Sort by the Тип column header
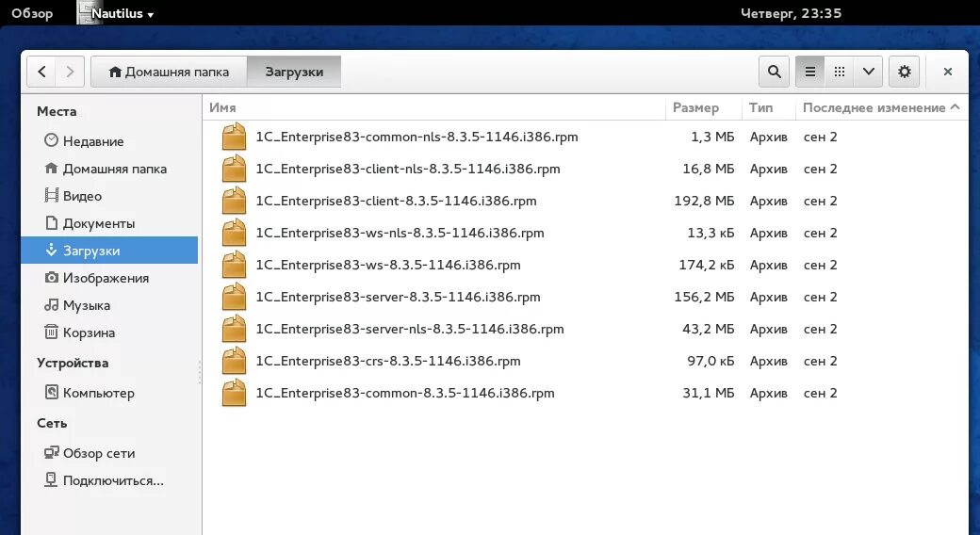The width and height of the screenshot is (980, 535). (769, 107)
